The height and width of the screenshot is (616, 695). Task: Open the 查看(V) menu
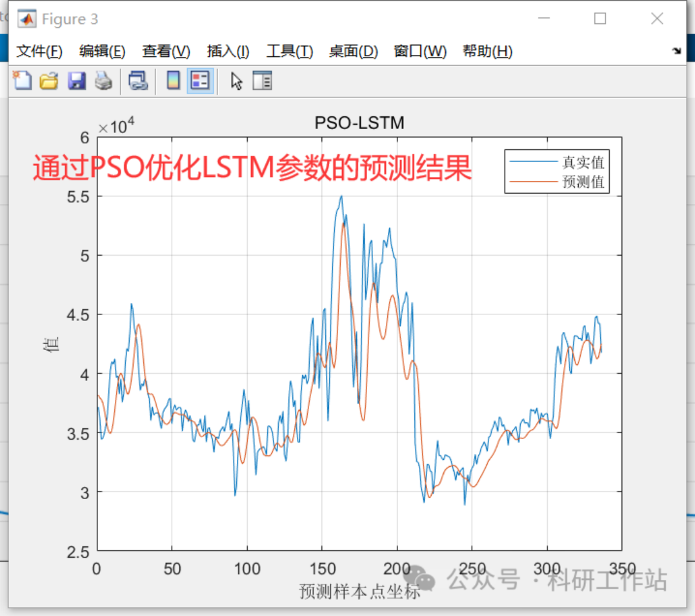[166, 52]
